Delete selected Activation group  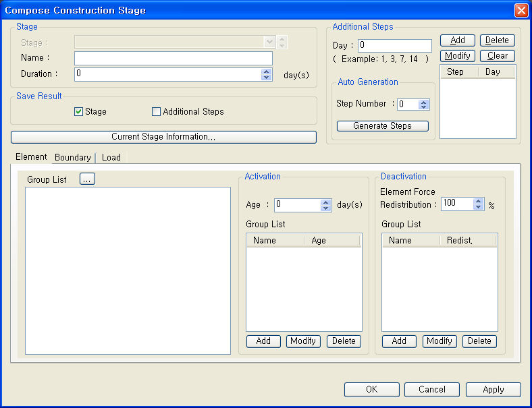click(x=344, y=341)
